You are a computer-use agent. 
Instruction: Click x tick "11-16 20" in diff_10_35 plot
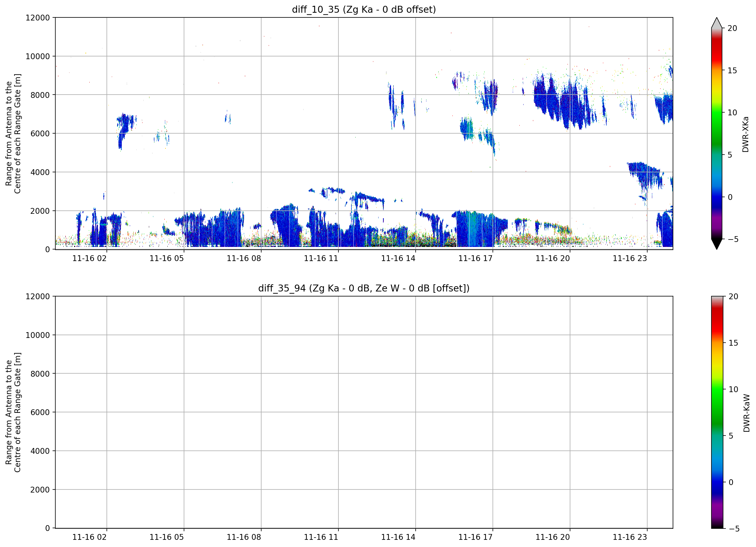click(553, 259)
